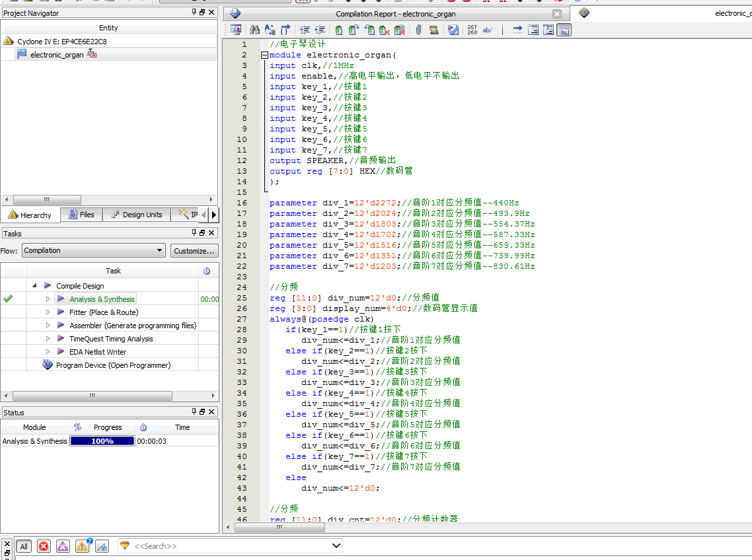Click the increase indent toolbar icon

tap(305, 30)
